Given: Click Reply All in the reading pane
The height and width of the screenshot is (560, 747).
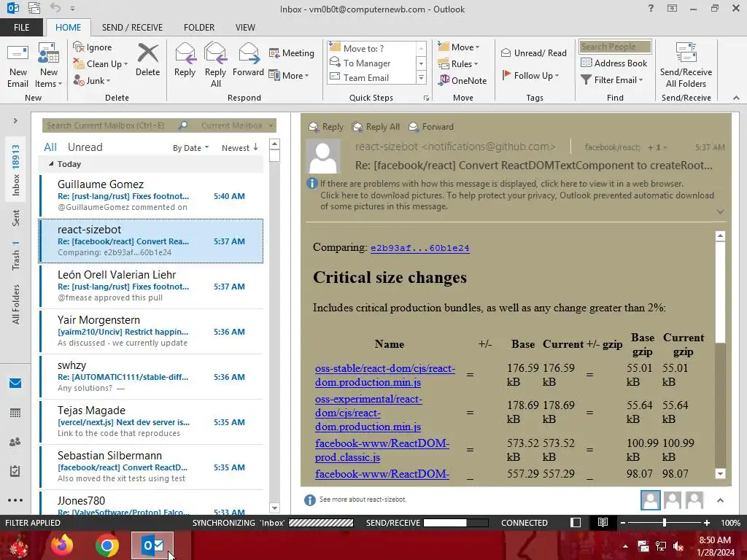Looking at the screenshot, I should pos(376,127).
